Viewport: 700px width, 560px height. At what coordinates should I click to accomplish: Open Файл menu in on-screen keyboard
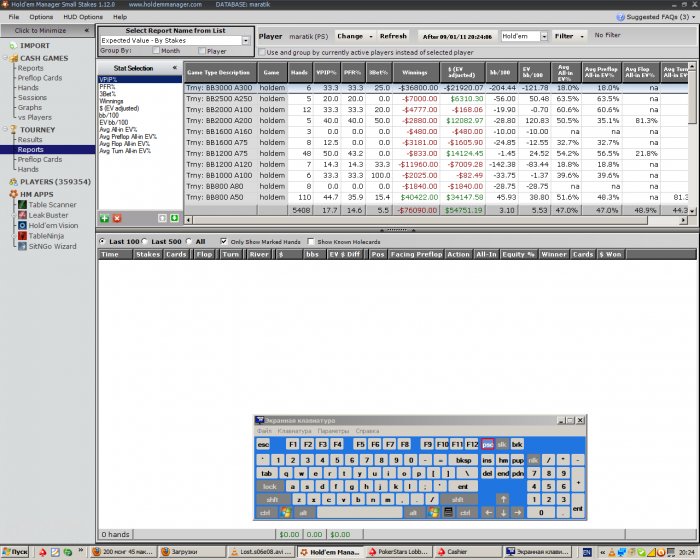[x=264, y=431]
